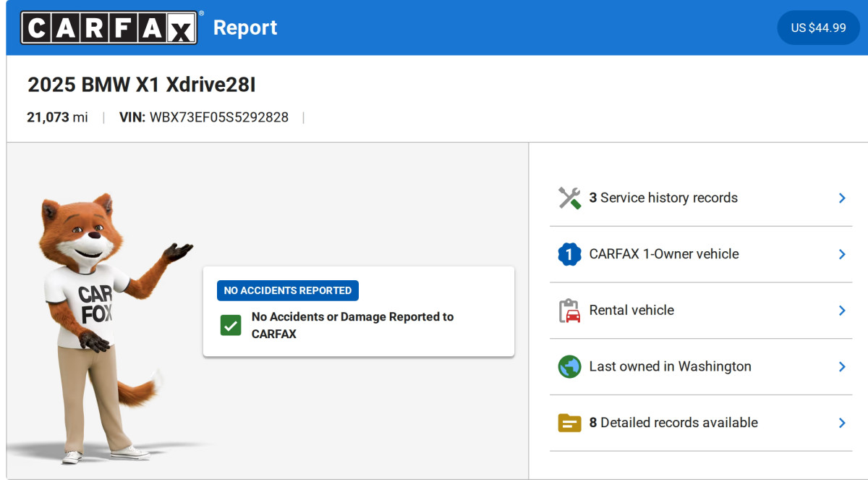Click the globe icon next to Washington ownership
This screenshot has width=868, height=480.
[569, 366]
